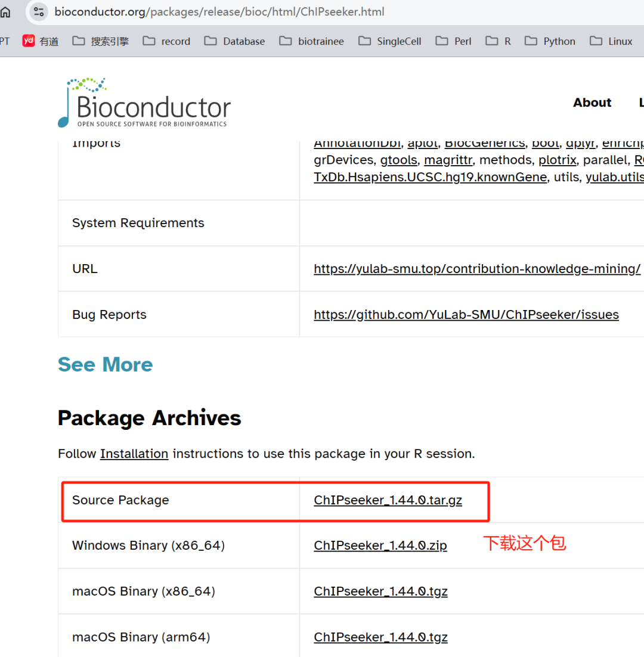This screenshot has height=657, width=644.
Task: Open the 搜索引擎 bookmark folder
Action: [101, 41]
